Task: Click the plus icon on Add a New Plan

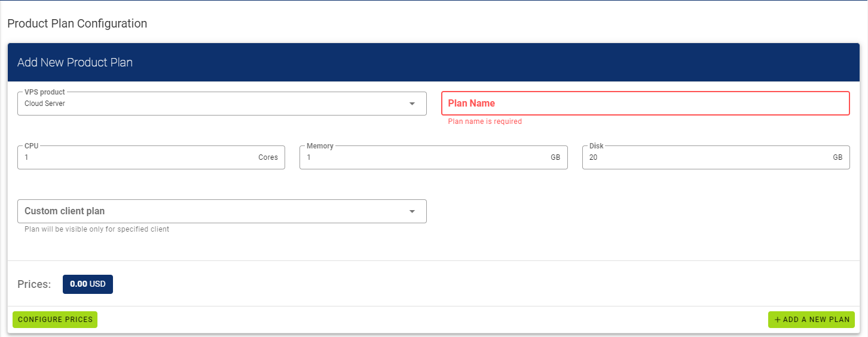Action: [777, 320]
